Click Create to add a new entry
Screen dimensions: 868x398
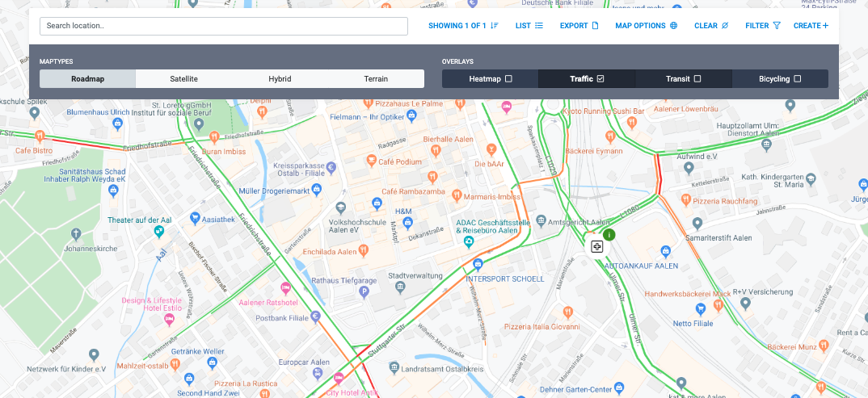[x=811, y=26]
